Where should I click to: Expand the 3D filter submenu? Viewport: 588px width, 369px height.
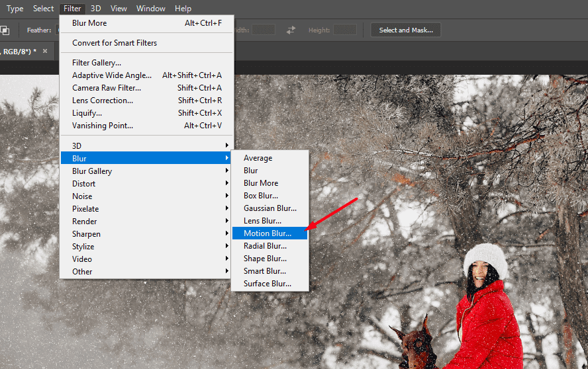coord(146,145)
